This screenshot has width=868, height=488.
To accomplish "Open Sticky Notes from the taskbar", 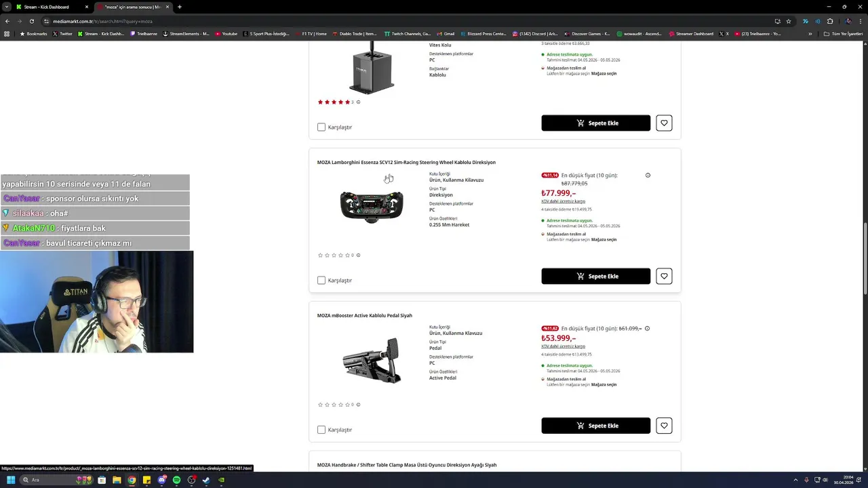I will point(146,480).
